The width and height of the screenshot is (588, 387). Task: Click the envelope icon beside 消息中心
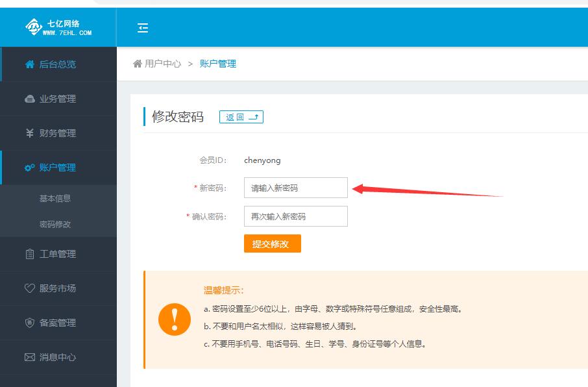pyautogui.click(x=30, y=357)
